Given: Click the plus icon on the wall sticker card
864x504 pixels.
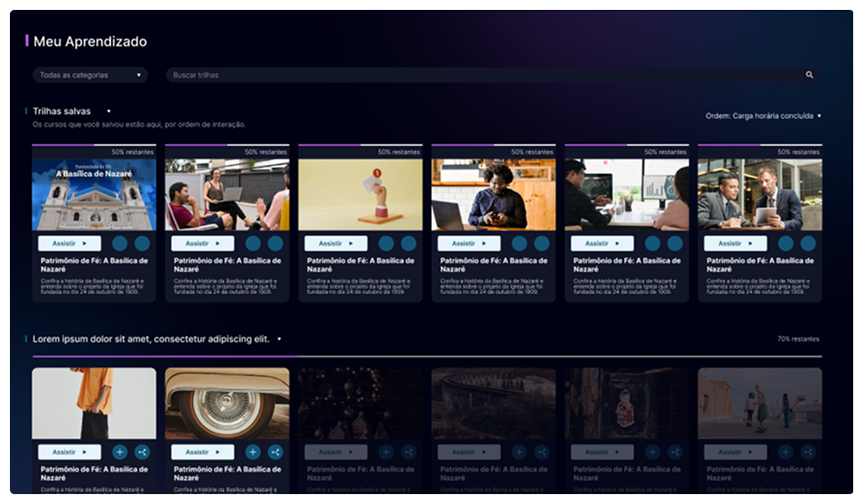Looking at the screenshot, I should point(652,453).
